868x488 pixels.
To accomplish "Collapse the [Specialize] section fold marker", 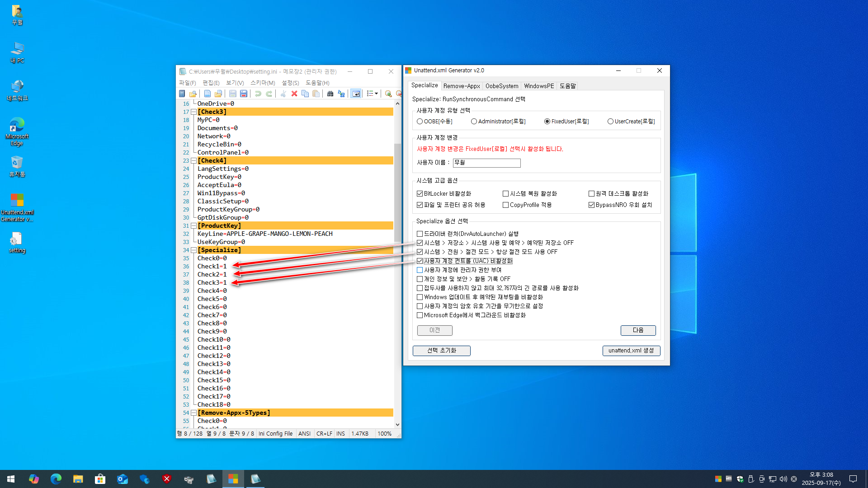I will point(193,250).
